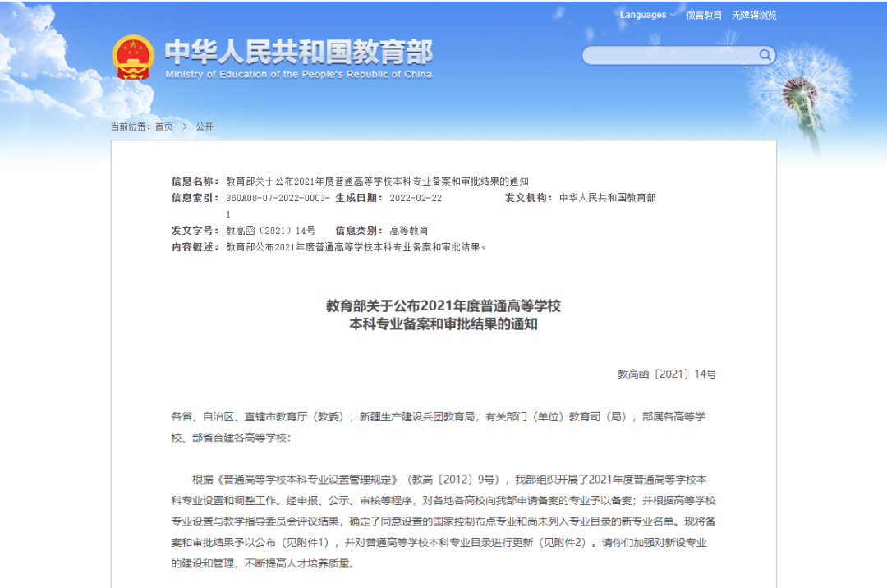Click the search magnifier icon
The image size is (887, 588).
764,55
